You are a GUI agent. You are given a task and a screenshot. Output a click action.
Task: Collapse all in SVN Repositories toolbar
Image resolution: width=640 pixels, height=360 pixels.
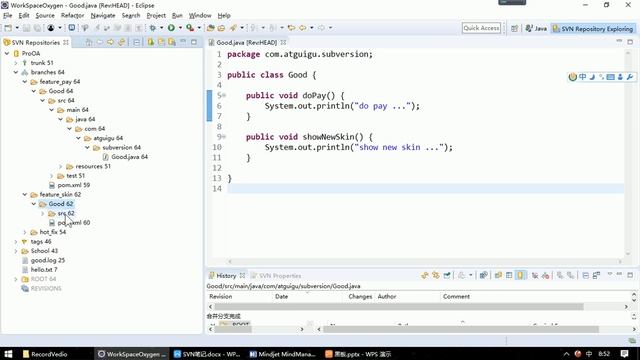(x=136, y=42)
